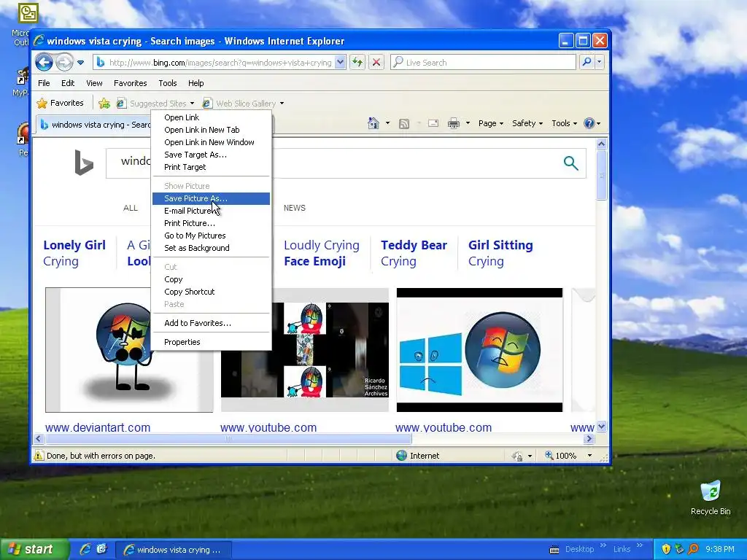The image size is (747, 560).
Task: Open the Page command bar menu
Action: [491, 123]
